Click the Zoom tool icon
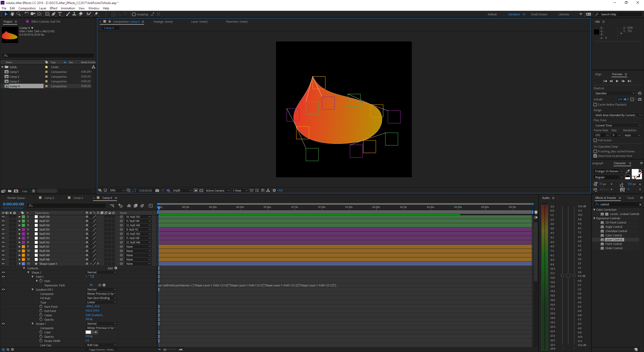The image size is (644, 352). (18, 14)
